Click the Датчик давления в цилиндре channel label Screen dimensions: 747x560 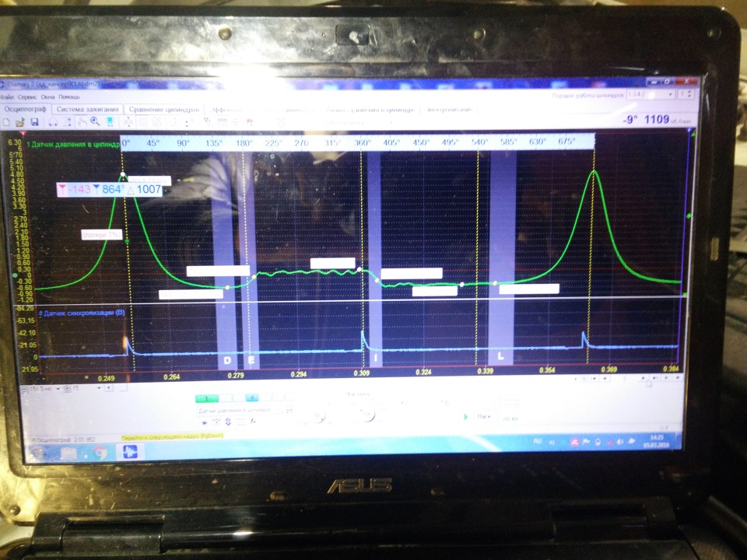72,145
